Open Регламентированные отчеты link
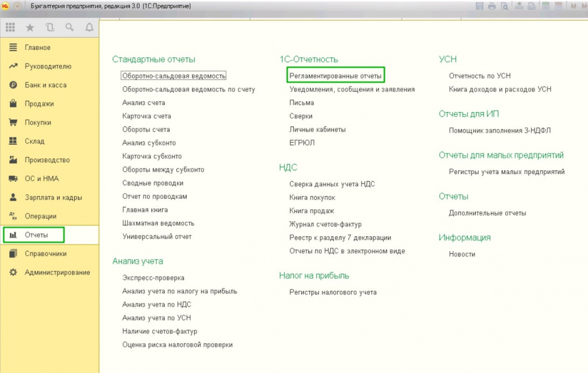This screenshot has height=373, width=588. click(335, 76)
